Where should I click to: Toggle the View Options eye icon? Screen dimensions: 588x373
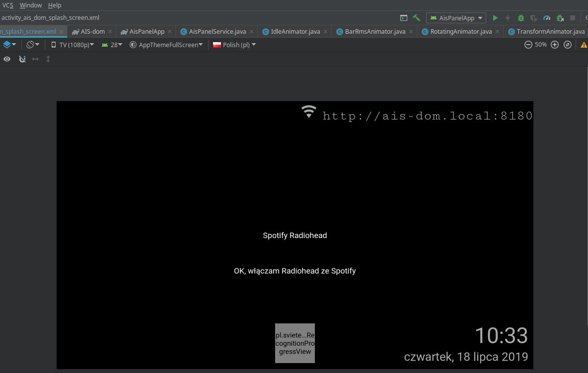[x=7, y=59]
